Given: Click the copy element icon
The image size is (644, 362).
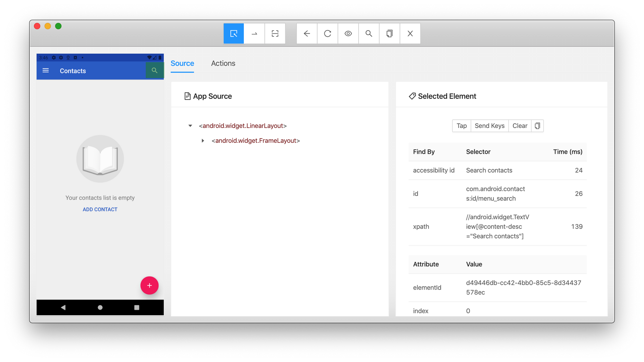Looking at the screenshot, I should [x=537, y=126].
